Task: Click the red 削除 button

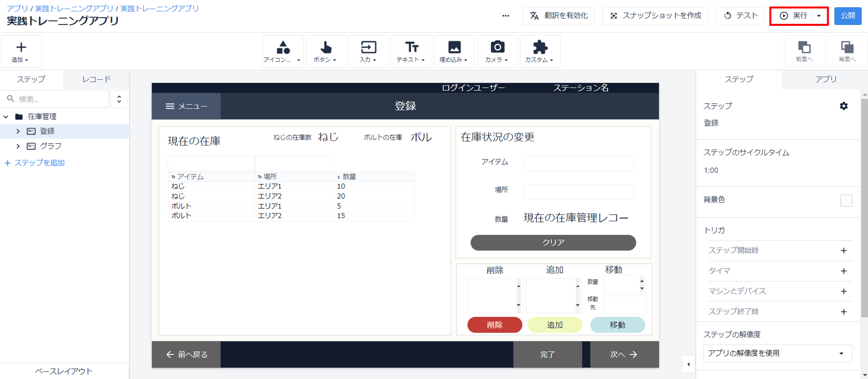Action: (x=495, y=325)
